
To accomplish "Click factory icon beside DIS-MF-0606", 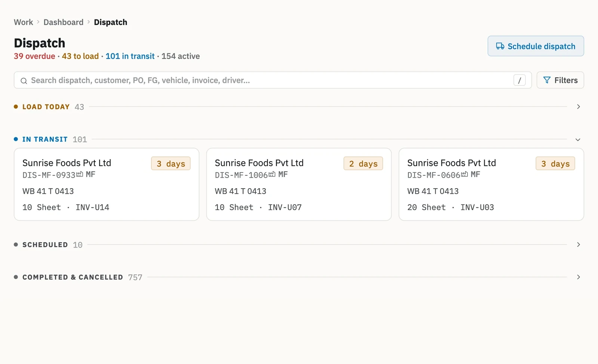I will pyautogui.click(x=465, y=174).
